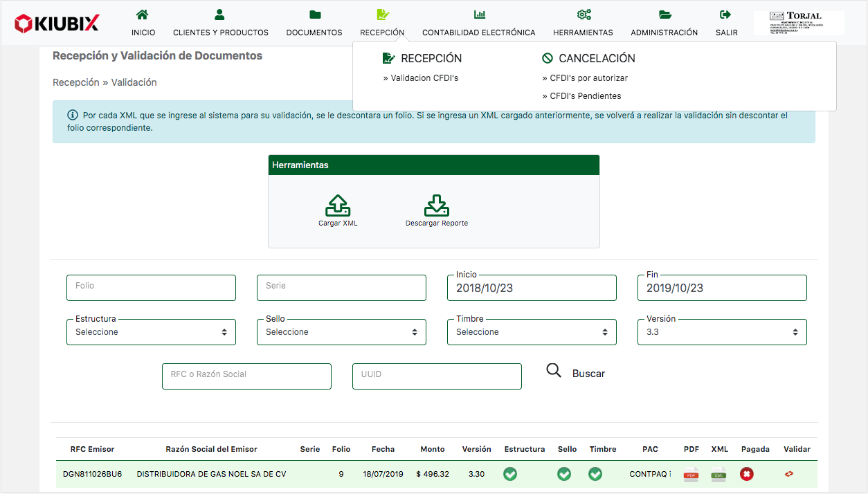The image size is (868, 494).
Task: Click the red Pagada status icon
Action: [x=746, y=475]
